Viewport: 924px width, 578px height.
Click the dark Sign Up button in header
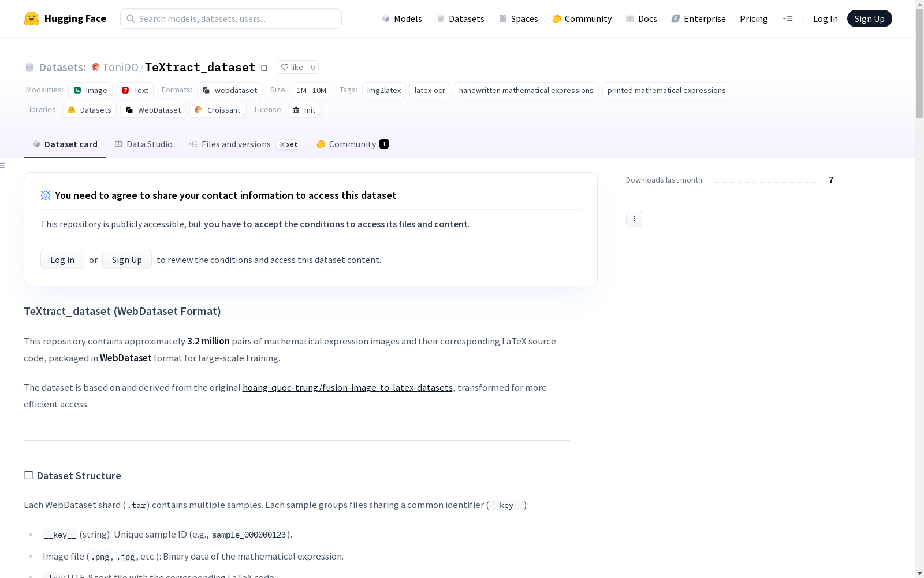pyautogui.click(x=869, y=18)
